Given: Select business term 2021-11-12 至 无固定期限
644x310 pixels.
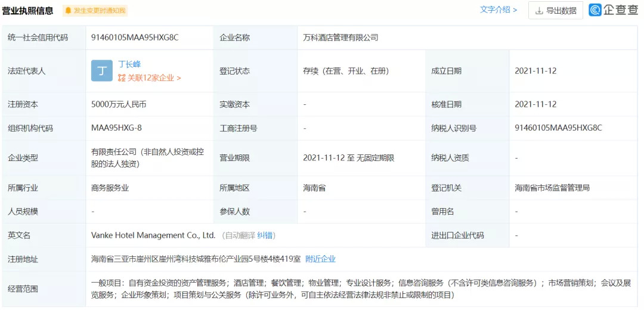Looking at the screenshot, I should (348, 158).
